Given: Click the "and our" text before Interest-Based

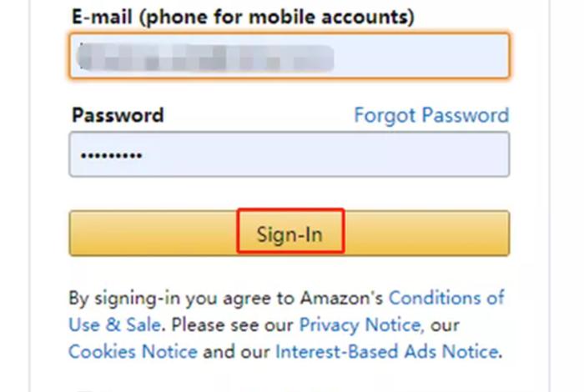Looking at the screenshot, I should [x=236, y=351].
